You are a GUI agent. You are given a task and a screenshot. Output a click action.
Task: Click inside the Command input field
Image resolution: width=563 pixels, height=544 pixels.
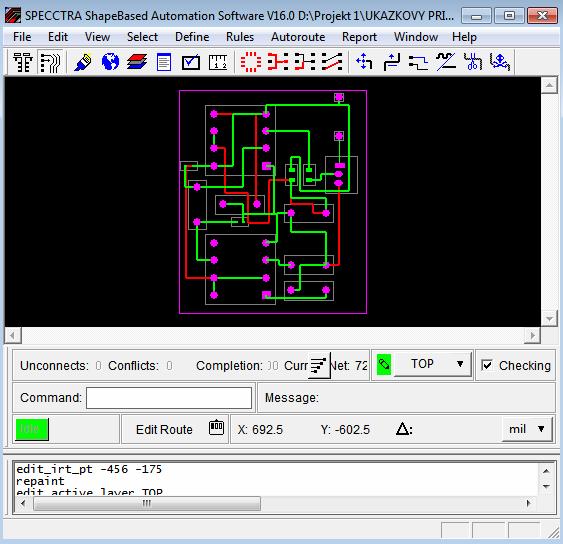pyautogui.click(x=169, y=397)
